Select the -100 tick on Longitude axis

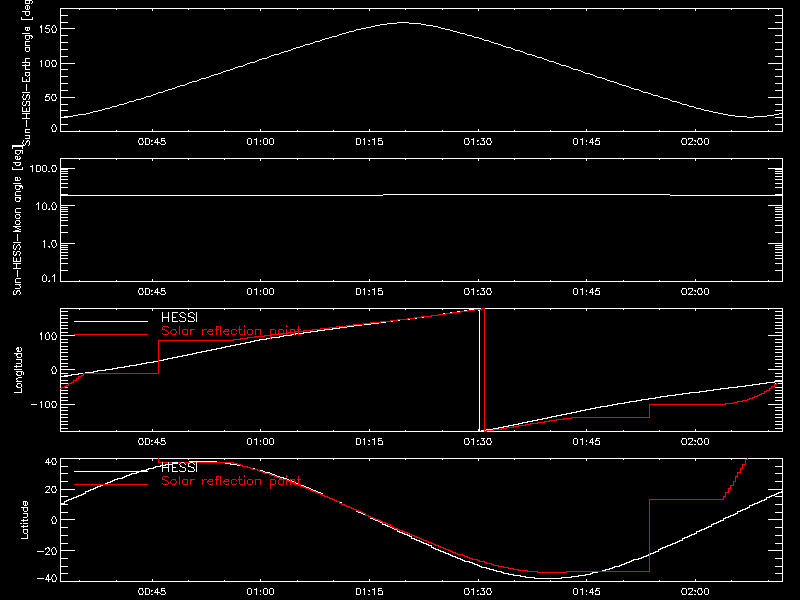(x=44, y=405)
